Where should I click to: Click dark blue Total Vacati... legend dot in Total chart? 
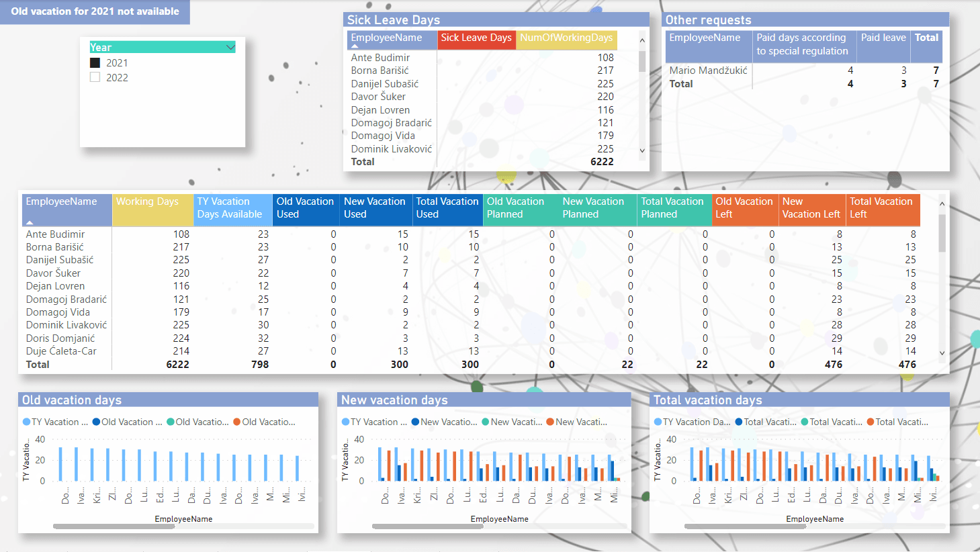pos(739,422)
